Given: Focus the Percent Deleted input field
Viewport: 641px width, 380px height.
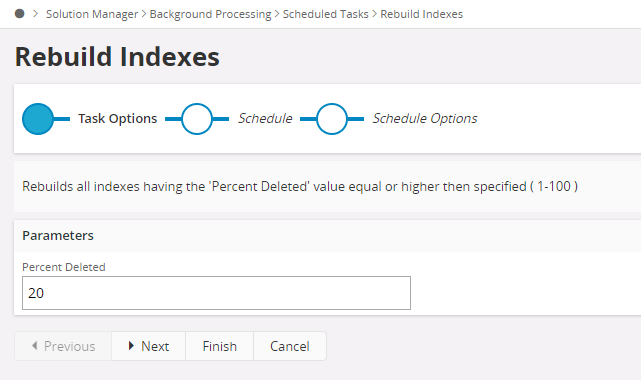Looking at the screenshot, I should (x=216, y=293).
